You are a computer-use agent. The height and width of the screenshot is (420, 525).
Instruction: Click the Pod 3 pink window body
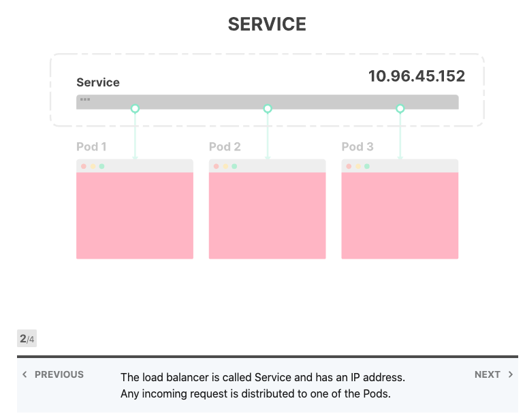400,215
